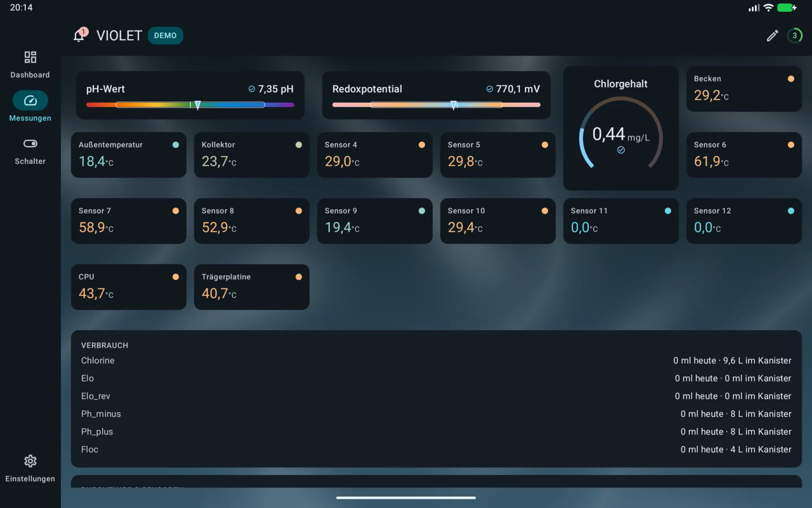Select the Elo_rev consumption row label
This screenshot has width=812, height=508.
pos(96,396)
